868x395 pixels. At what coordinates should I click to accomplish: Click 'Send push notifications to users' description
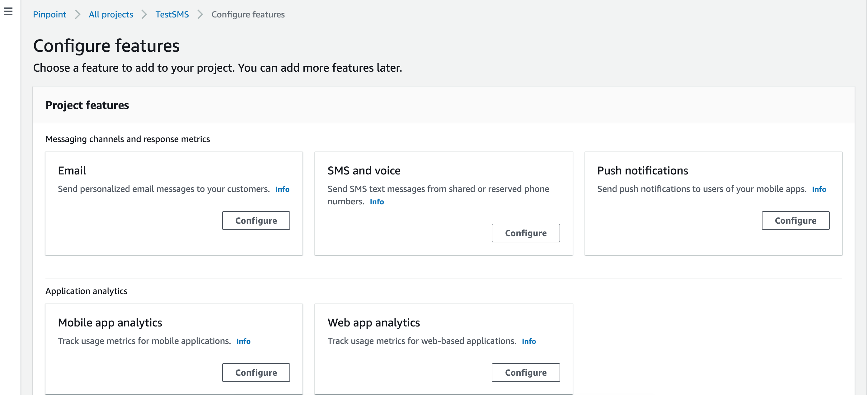click(701, 189)
